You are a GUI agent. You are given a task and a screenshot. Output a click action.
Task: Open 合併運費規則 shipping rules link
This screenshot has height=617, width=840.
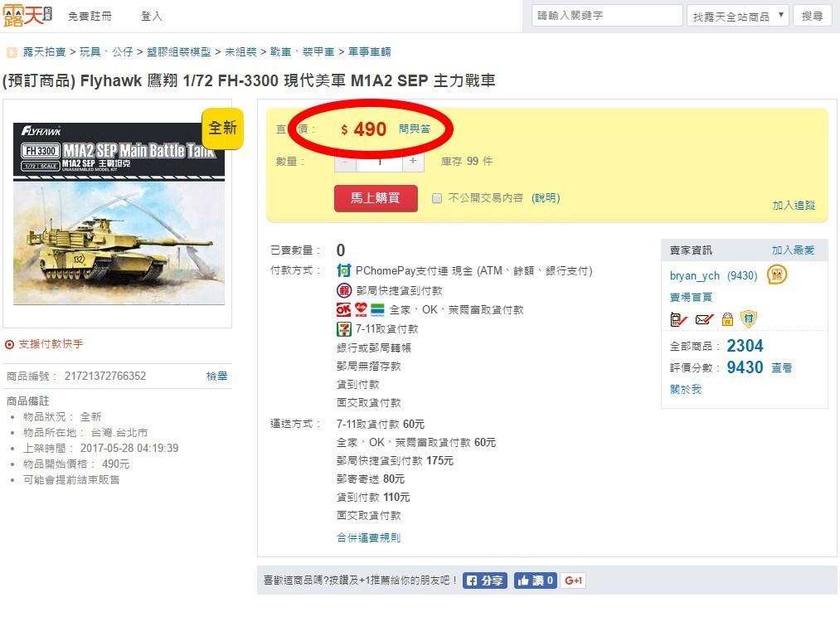tap(368, 537)
